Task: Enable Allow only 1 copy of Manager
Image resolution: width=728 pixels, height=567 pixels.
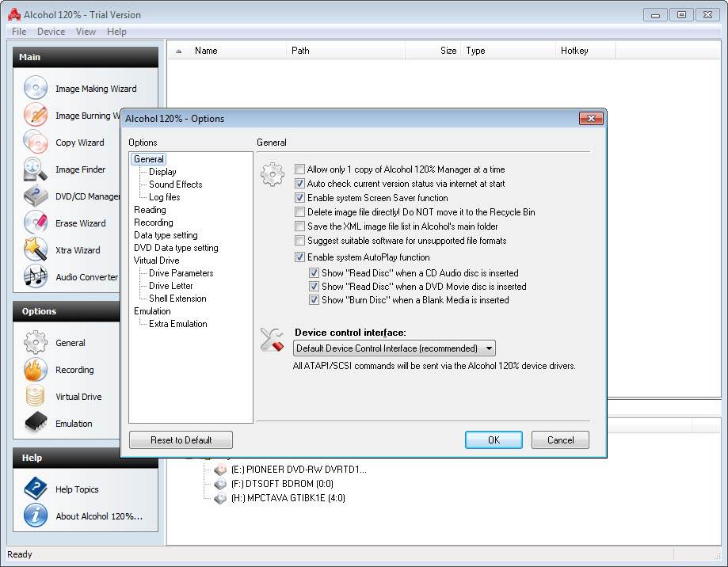Action: 300,169
